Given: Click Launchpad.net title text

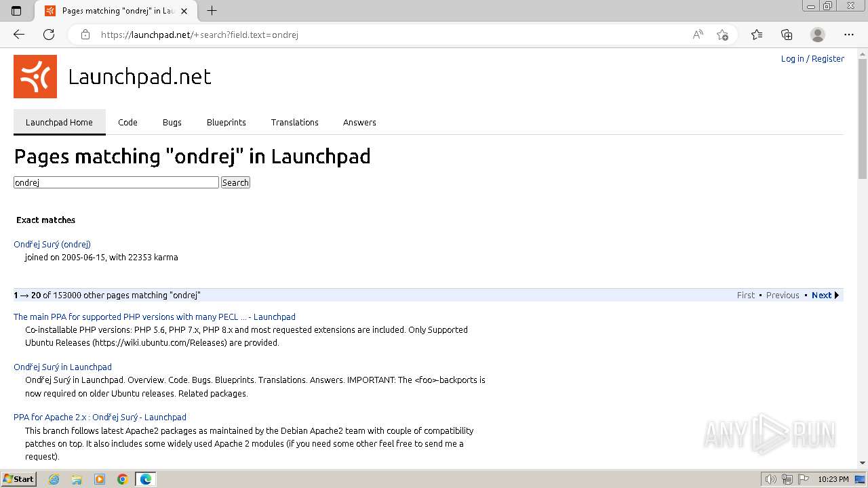Looking at the screenshot, I should click(140, 77).
